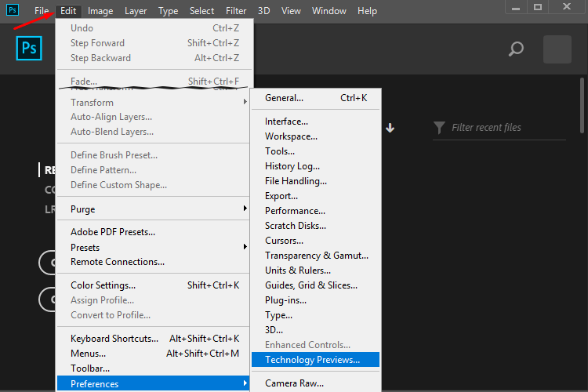Screen dimensions: 588x392
Task: Click the gray square button beside search
Action: (x=557, y=49)
